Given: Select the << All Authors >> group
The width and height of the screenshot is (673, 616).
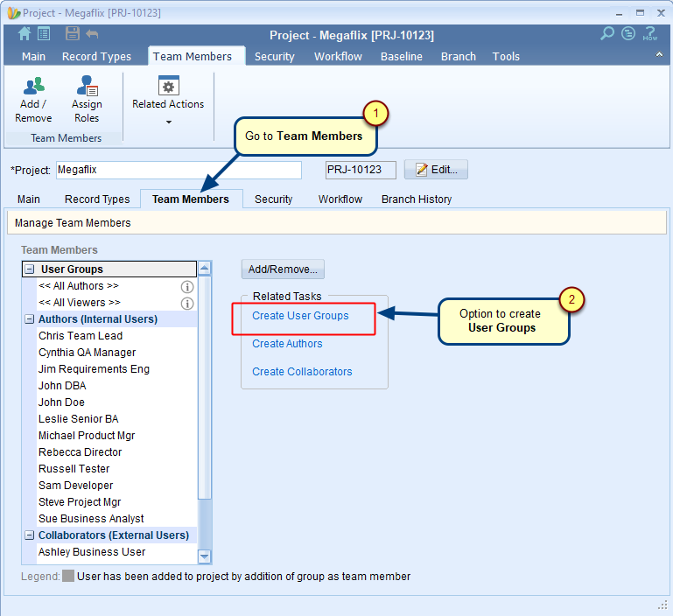Looking at the screenshot, I should (x=79, y=286).
